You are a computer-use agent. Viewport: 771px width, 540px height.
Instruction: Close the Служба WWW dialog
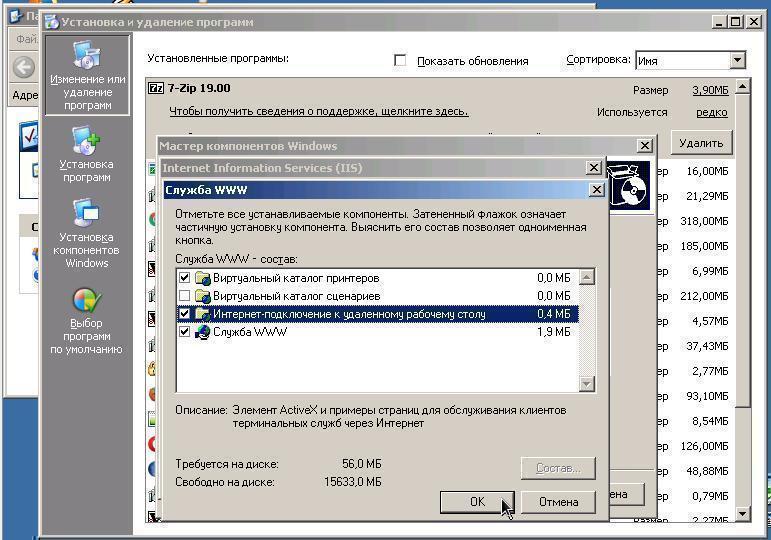click(596, 190)
